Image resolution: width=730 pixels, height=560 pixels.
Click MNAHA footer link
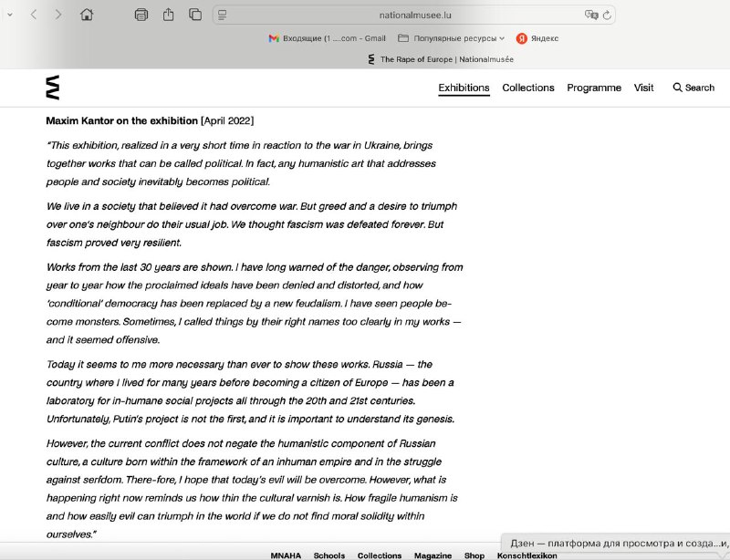click(286, 555)
